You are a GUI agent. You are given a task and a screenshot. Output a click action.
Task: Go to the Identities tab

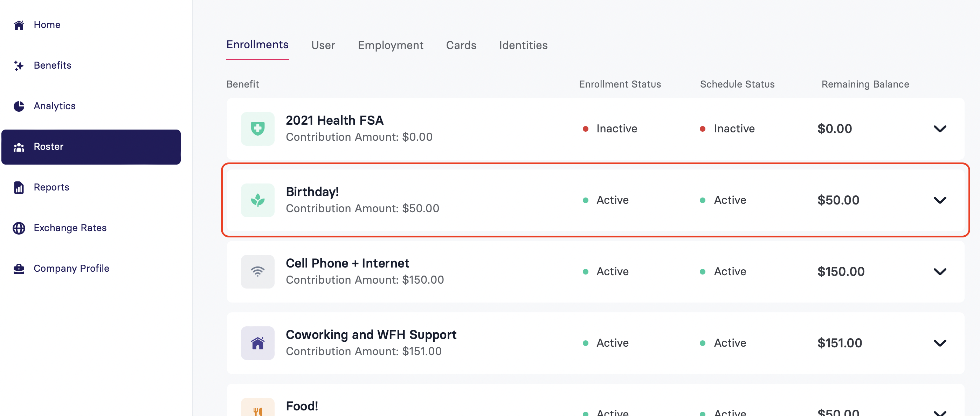(x=523, y=45)
